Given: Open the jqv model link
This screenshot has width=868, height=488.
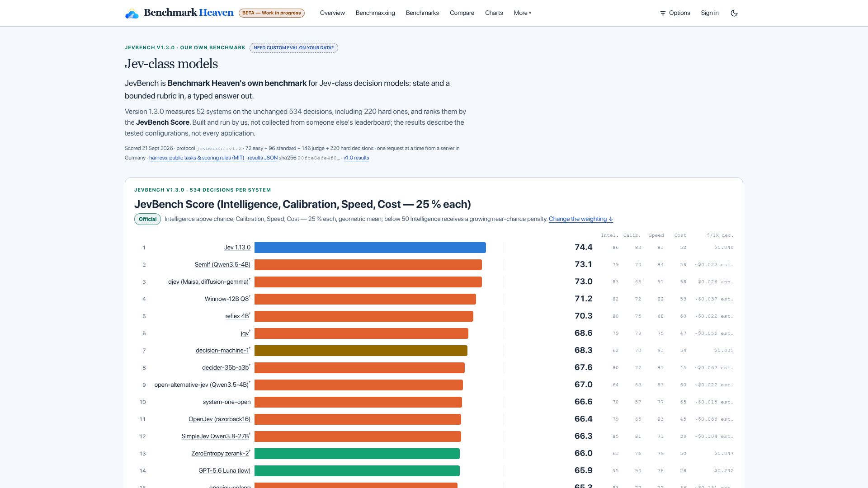Looking at the screenshot, I should coord(245,333).
